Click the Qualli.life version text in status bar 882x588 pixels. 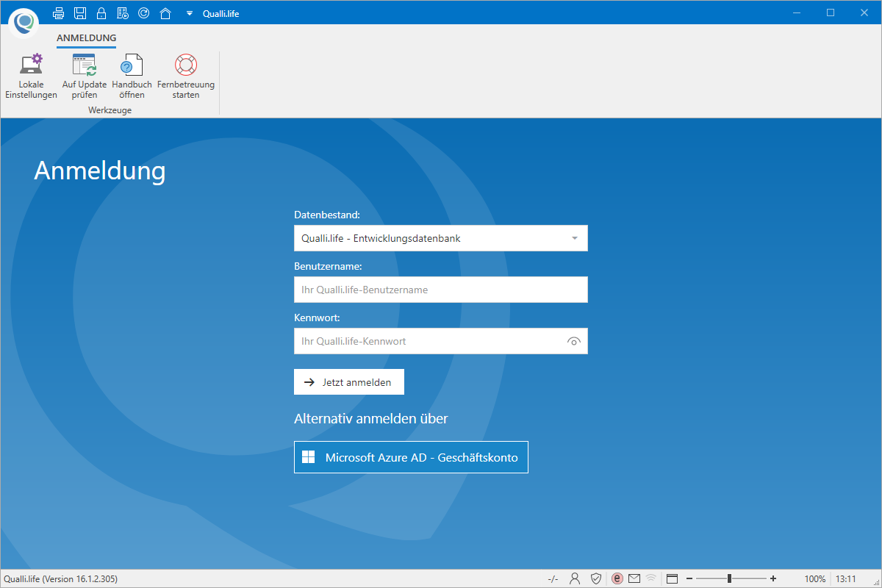60,579
